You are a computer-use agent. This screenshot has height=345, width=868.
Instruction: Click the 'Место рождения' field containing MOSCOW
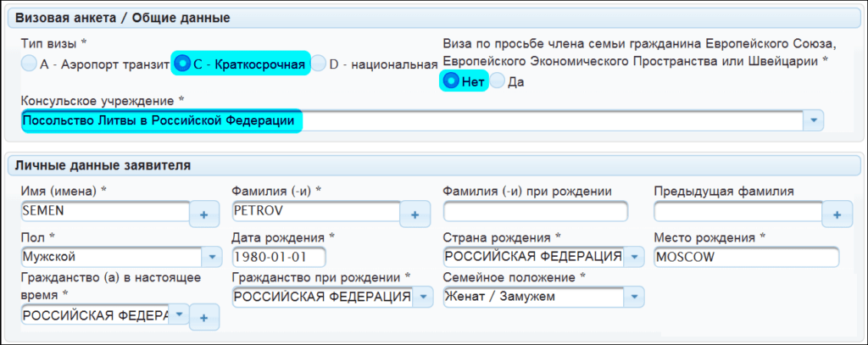point(746,257)
